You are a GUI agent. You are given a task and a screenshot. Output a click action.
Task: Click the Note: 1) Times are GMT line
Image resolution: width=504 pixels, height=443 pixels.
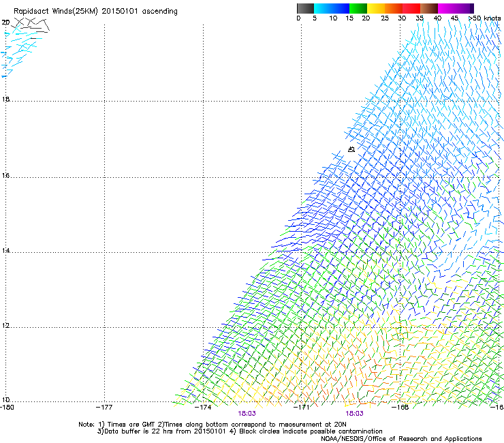click(212, 425)
